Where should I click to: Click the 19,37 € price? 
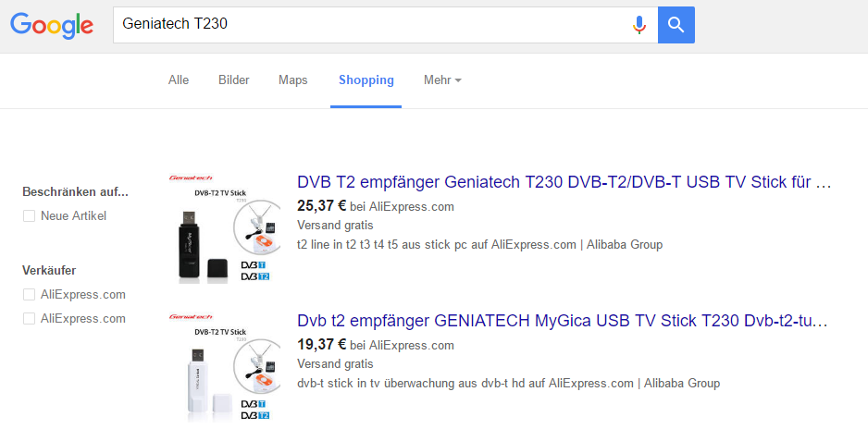click(x=321, y=345)
